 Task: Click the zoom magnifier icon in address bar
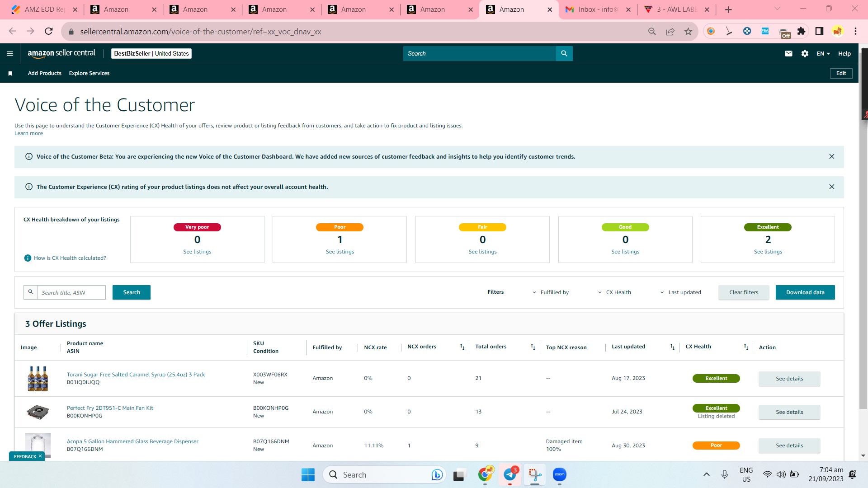[652, 31]
